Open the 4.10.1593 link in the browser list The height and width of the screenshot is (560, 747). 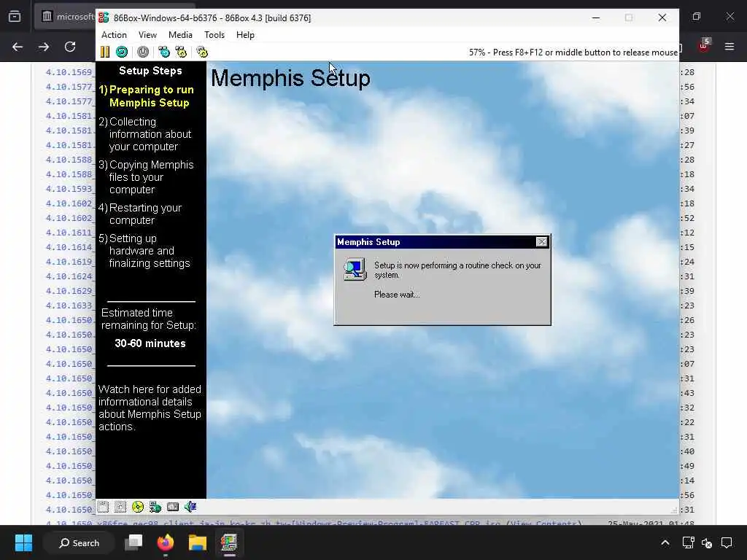click(69, 189)
